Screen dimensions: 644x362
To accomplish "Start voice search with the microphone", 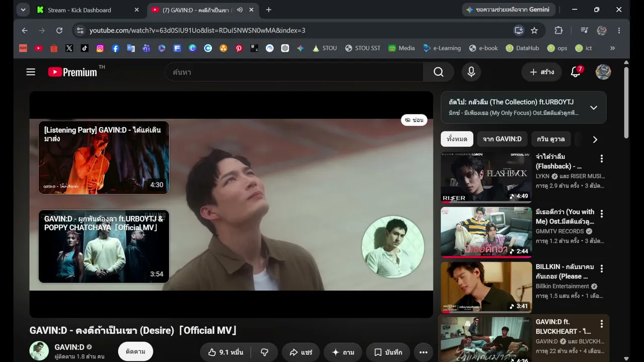I will (471, 72).
